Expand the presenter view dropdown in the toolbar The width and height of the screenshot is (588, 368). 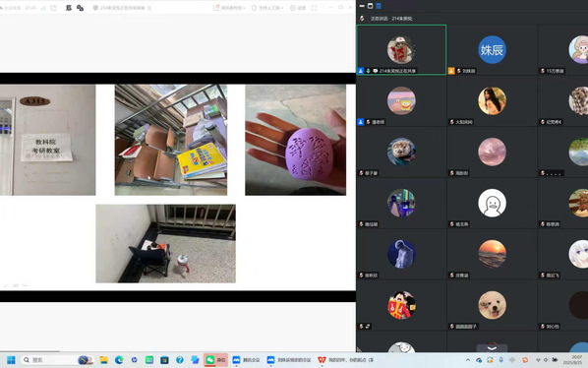pyautogui.click(x=229, y=8)
